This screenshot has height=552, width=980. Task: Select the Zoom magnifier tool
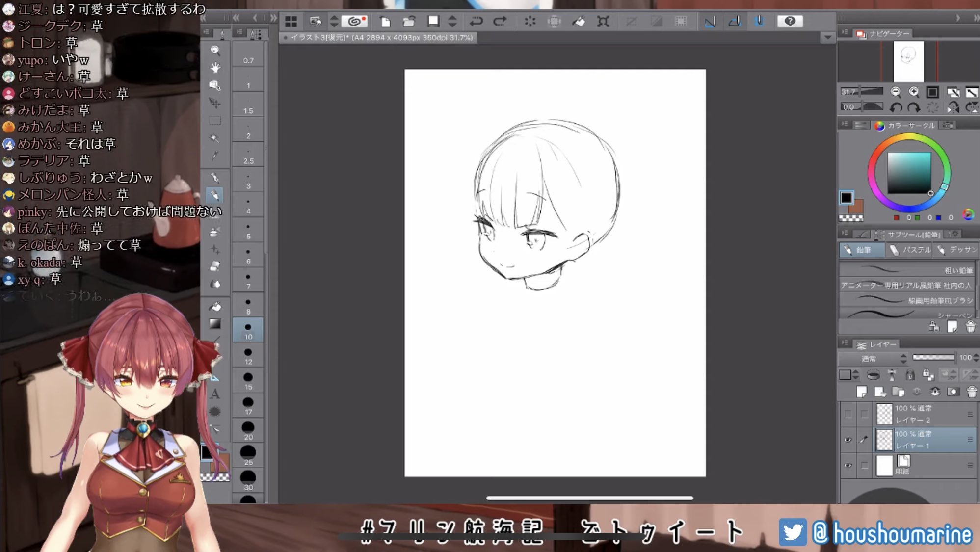[215, 50]
